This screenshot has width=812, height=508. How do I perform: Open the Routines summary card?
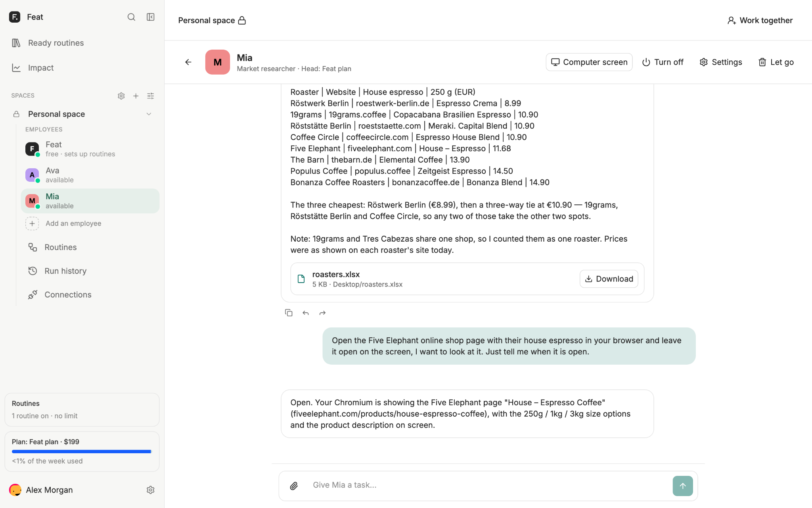82,410
